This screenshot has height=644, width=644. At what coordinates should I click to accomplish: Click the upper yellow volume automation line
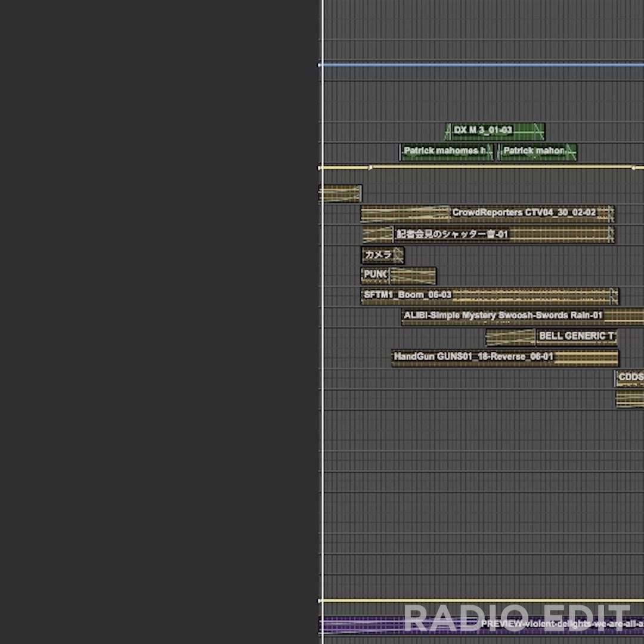[x=501, y=168]
